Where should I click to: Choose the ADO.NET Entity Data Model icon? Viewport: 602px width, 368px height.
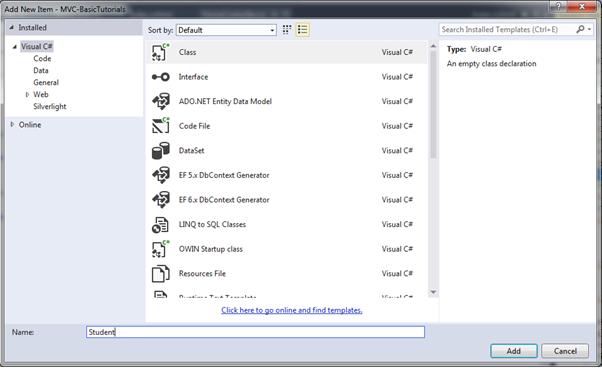[160, 101]
